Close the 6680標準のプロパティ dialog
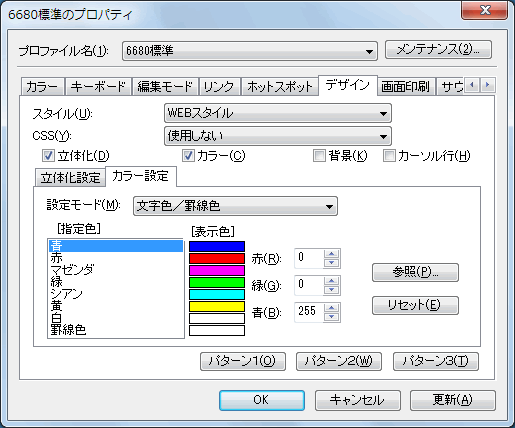The image size is (515, 428). pyautogui.click(x=485, y=10)
